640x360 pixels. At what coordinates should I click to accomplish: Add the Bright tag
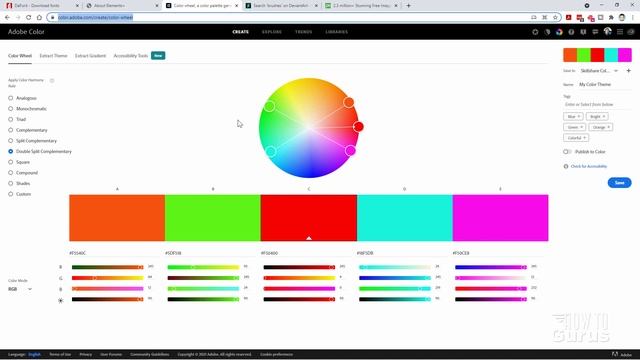pos(597,117)
